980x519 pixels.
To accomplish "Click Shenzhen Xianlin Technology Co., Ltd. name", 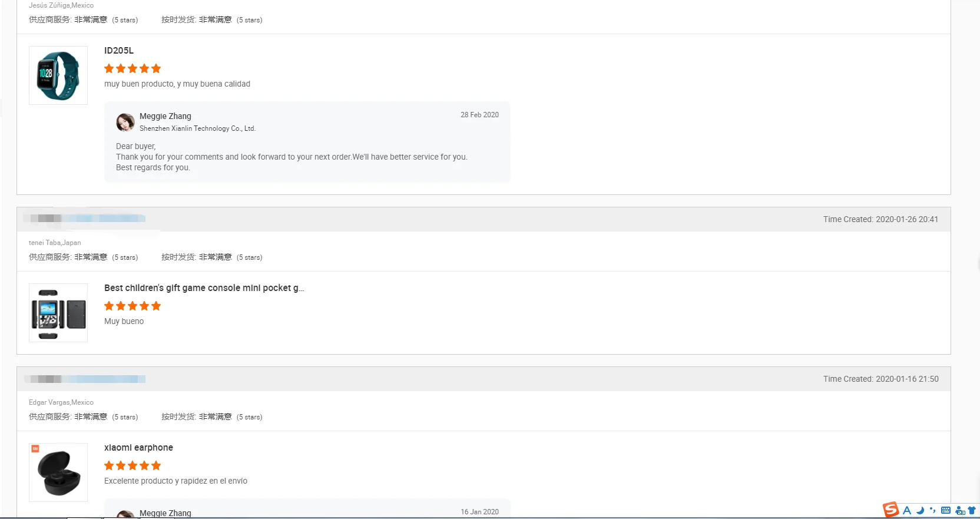I will point(197,128).
